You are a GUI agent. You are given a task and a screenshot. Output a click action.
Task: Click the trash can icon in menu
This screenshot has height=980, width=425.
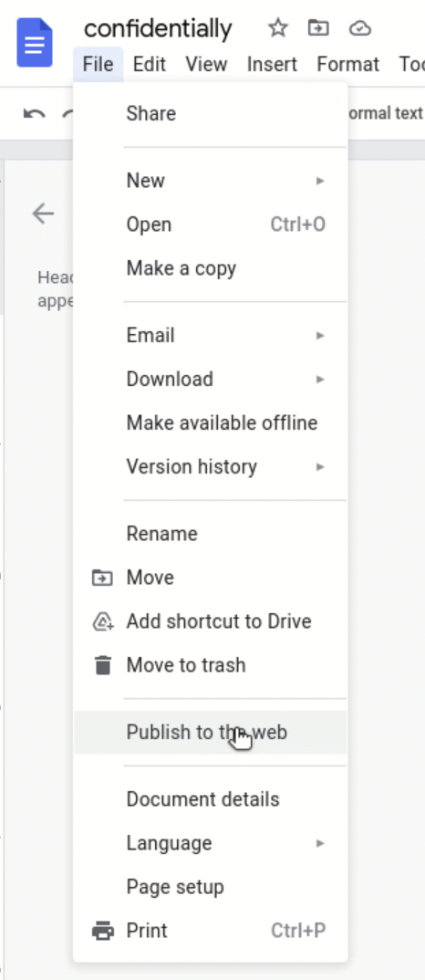click(102, 665)
